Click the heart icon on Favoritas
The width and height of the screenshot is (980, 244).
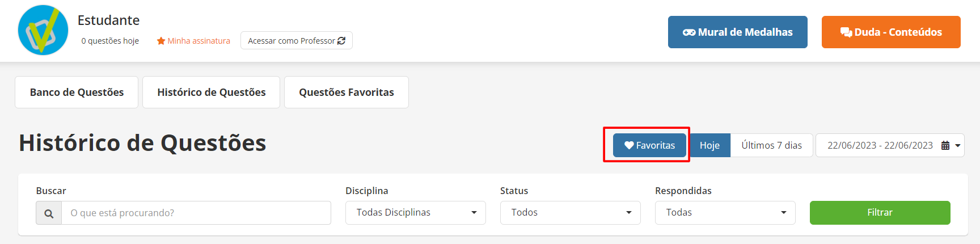point(629,145)
